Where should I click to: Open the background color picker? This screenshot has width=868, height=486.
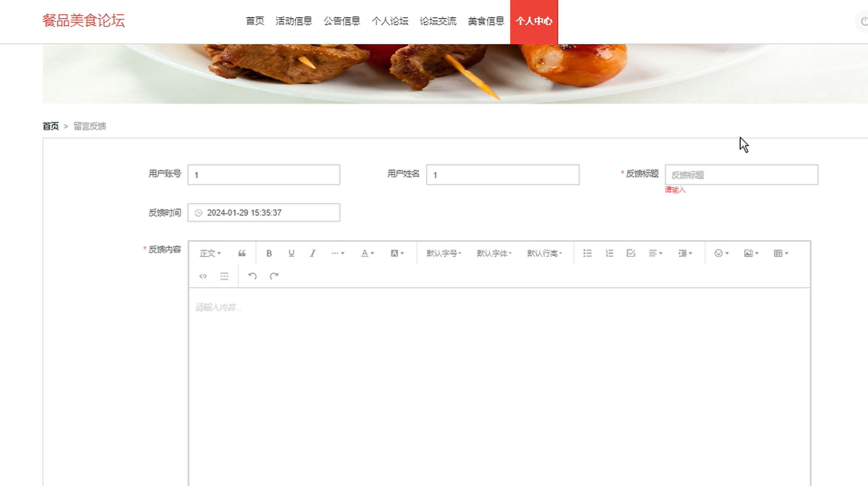coord(397,253)
